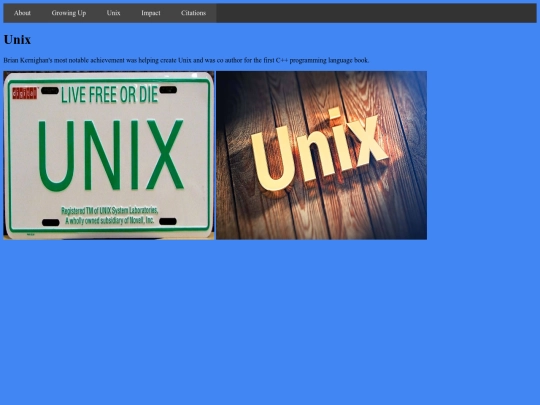The width and height of the screenshot is (540, 405).
Task: Click the UNIX license plate image
Action: click(x=109, y=155)
